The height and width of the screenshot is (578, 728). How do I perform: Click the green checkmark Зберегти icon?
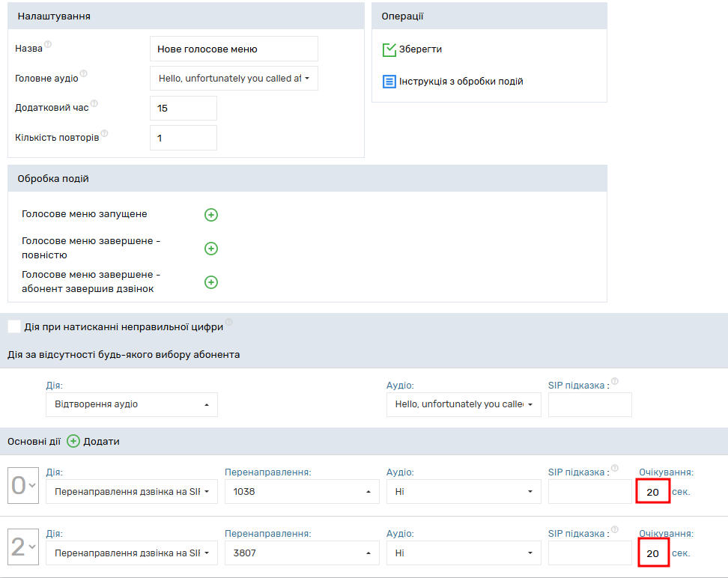[x=389, y=49]
